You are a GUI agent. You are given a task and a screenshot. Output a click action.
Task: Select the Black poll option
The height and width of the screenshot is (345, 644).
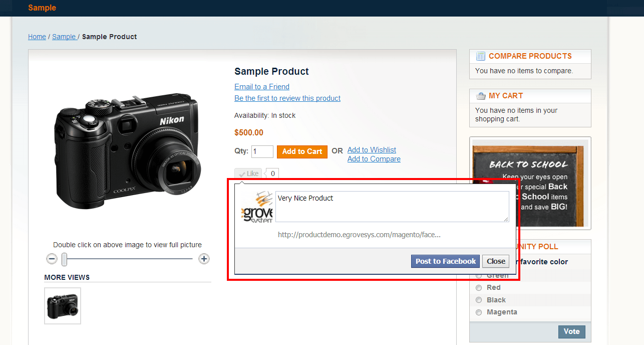tap(479, 300)
